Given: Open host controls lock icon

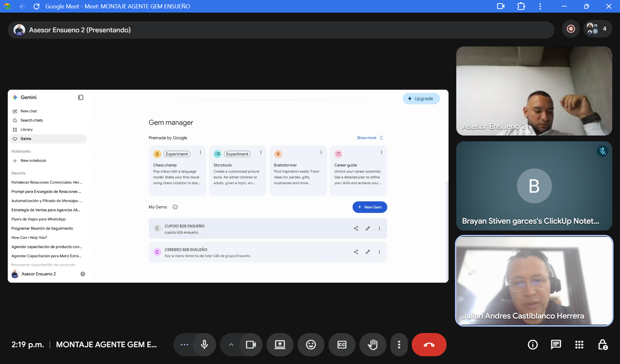Looking at the screenshot, I should coord(603,345).
